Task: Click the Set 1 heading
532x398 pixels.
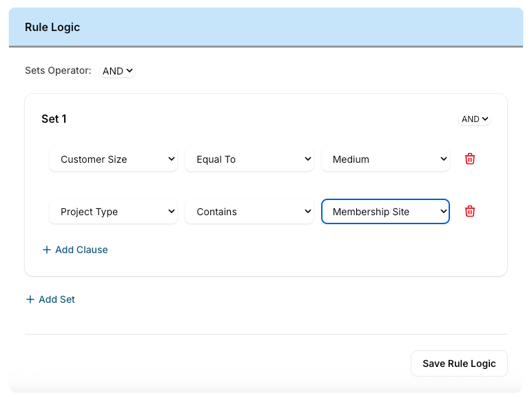Action: click(54, 119)
